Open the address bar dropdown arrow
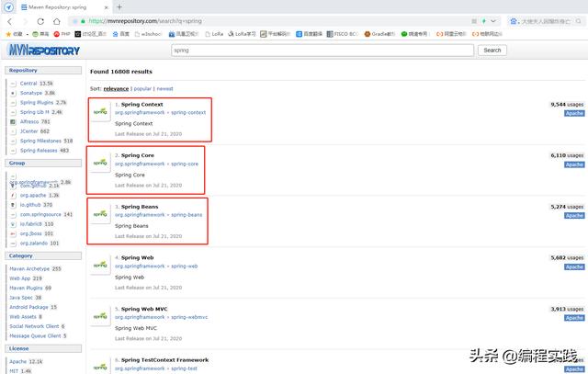 493,21
